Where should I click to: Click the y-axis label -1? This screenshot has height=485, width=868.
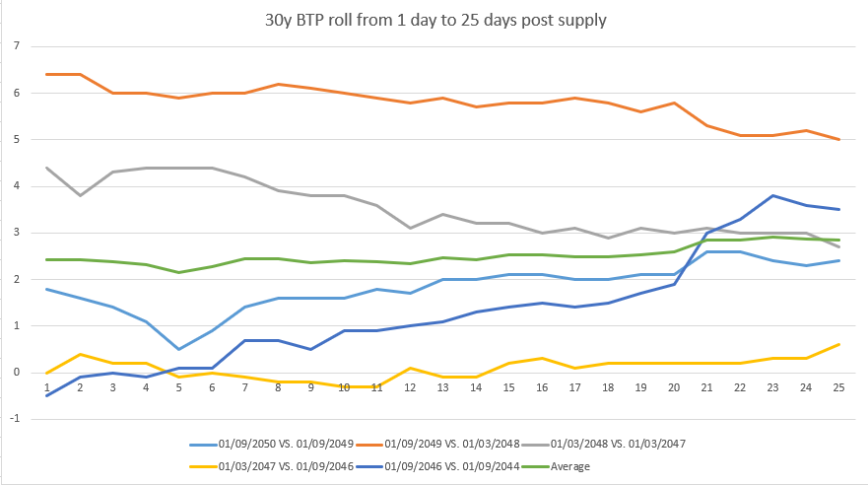point(14,419)
